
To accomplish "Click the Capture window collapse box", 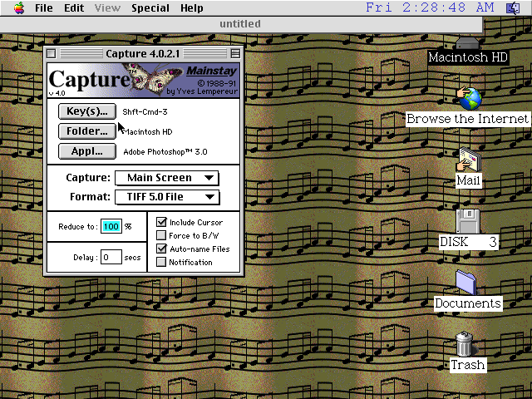I will [235, 53].
